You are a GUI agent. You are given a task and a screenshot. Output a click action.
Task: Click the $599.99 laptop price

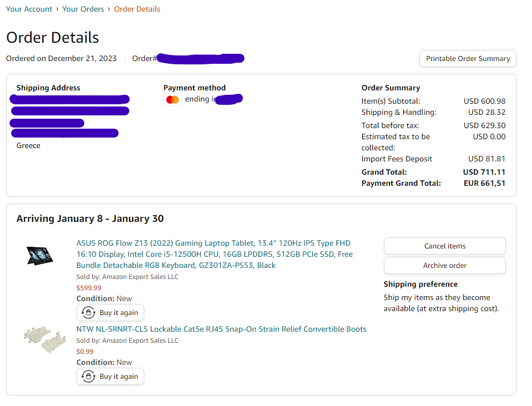[89, 288]
